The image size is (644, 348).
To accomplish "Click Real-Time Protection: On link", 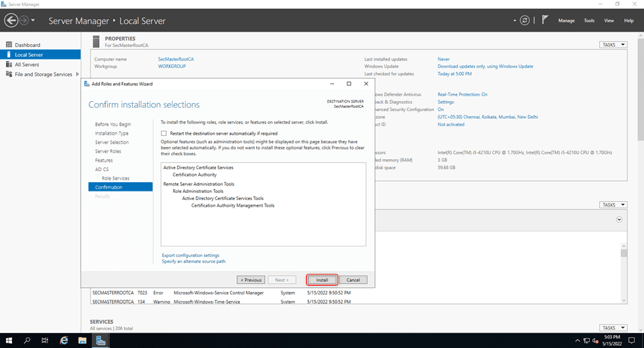I will (462, 94).
